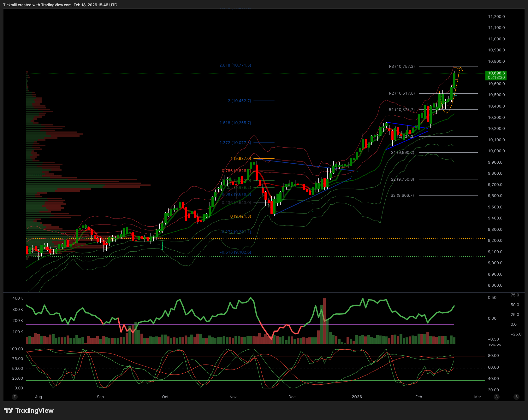Click the Tickmill created with TradingView.com header
Viewport: 528px width, 420px height.
60,5
